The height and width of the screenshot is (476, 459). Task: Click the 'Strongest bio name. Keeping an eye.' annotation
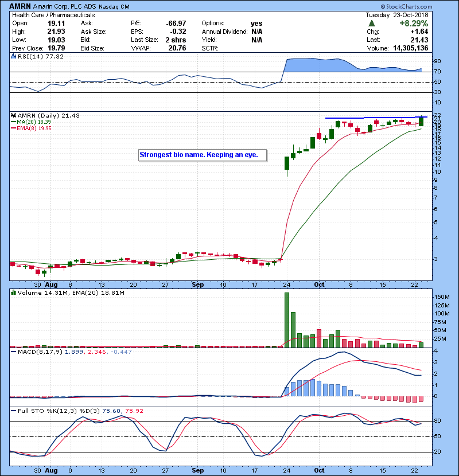click(x=203, y=155)
